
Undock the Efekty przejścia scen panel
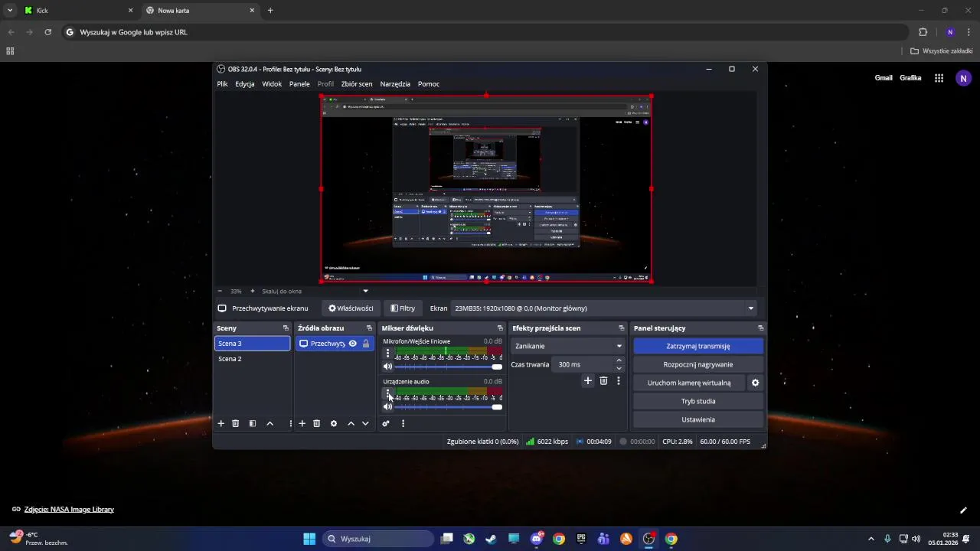point(622,328)
